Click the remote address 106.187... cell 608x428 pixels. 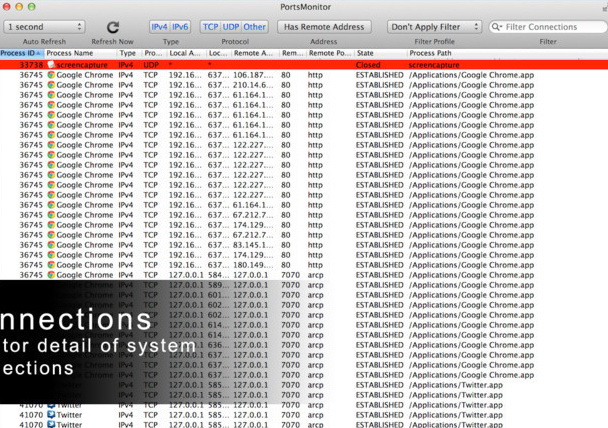pyautogui.click(x=253, y=75)
